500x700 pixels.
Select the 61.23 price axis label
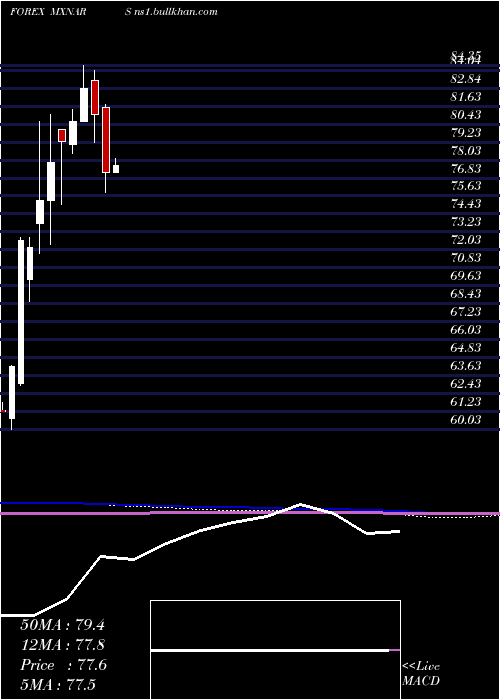(466, 402)
